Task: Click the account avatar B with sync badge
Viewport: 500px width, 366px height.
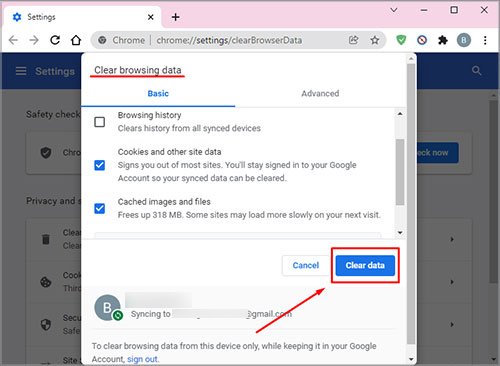Action: [x=108, y=308]
